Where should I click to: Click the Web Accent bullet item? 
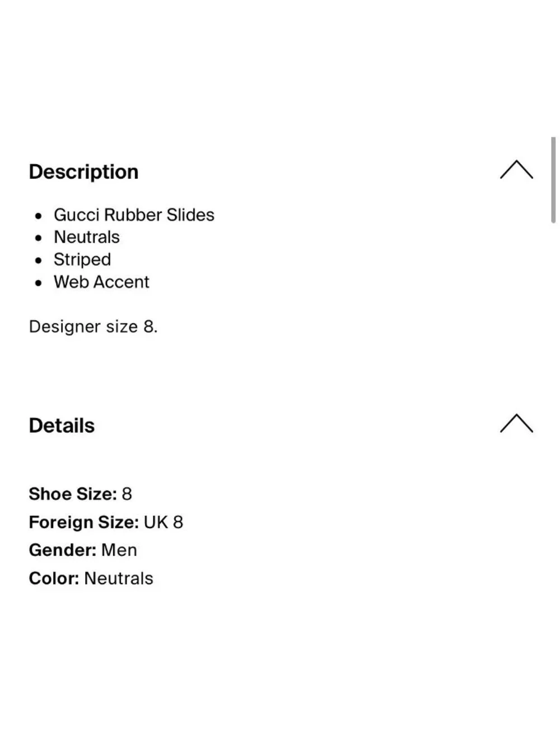101,282
